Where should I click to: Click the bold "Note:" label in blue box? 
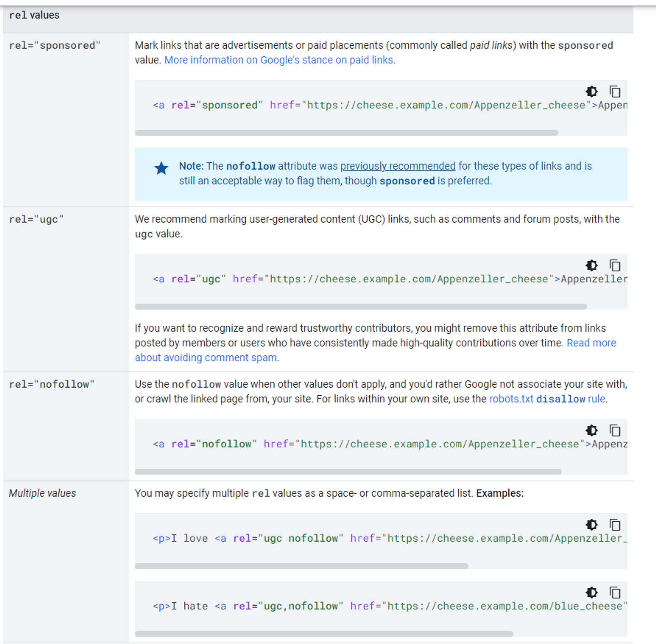pos(191,166)
